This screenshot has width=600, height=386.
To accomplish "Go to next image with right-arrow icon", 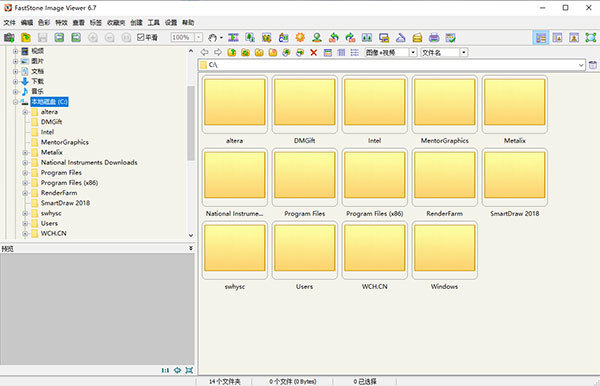I will point(76,37).
